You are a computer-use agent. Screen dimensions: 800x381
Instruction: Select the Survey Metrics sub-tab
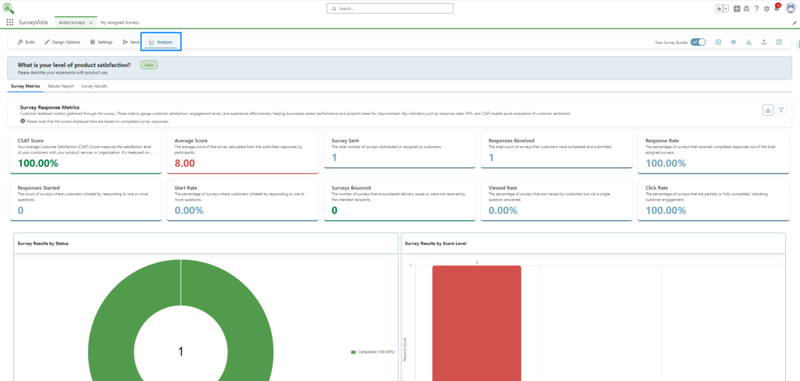[26, 86]
